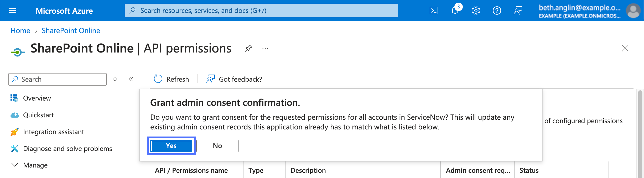Click the SharePoint Online app icon

pyautogui.click(x=18, y=52)
